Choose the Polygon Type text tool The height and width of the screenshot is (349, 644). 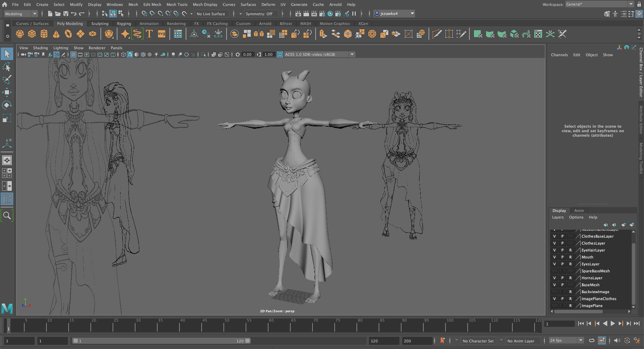coord(149,34)
